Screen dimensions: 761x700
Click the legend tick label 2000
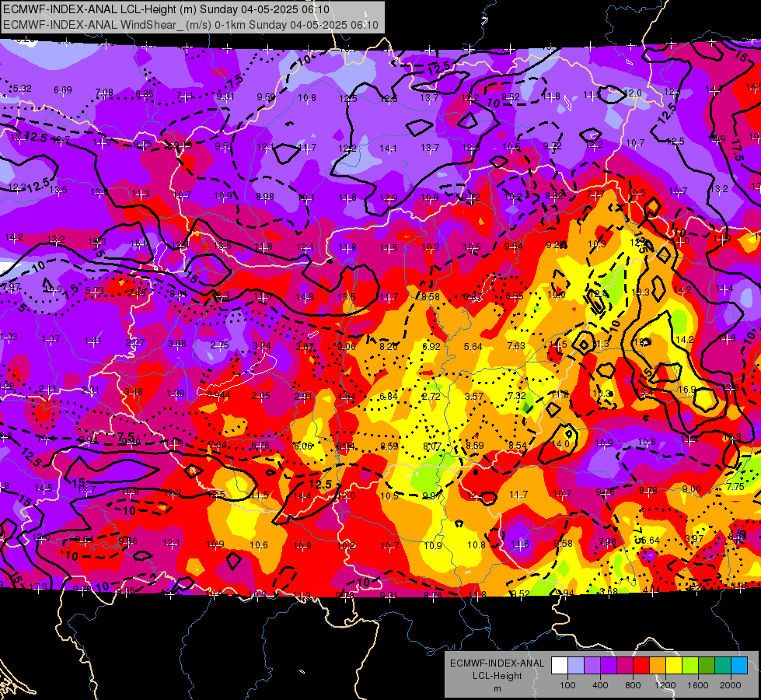(731, 685)
